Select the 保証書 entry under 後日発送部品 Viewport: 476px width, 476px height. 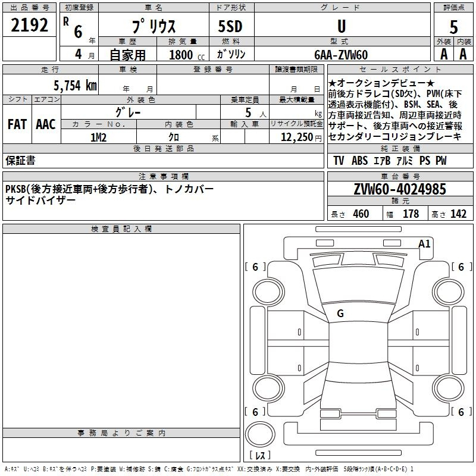pos(20,161)
